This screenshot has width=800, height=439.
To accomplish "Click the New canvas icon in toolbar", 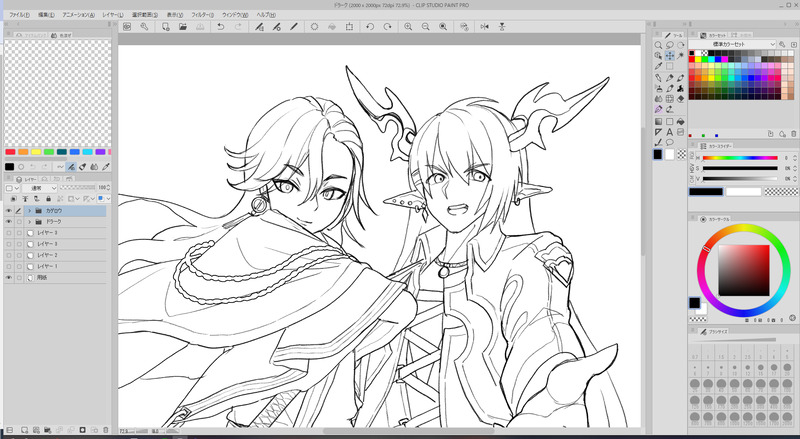I will point(165,27).
